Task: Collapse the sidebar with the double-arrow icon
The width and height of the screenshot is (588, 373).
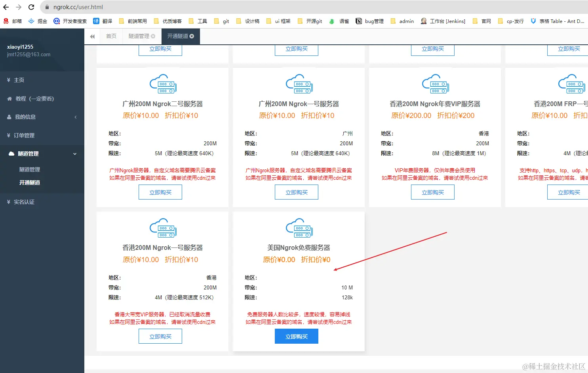Action: [92, 36]
